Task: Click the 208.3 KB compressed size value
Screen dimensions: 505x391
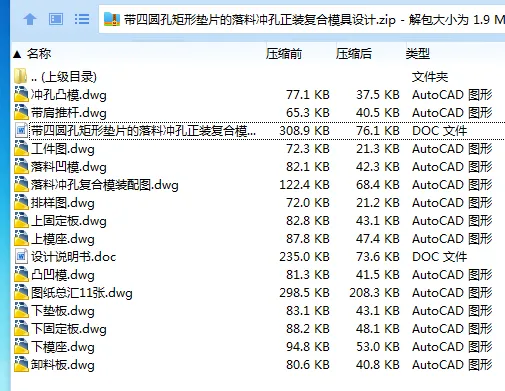Action: pyautogui.click(x=374, y=293)
